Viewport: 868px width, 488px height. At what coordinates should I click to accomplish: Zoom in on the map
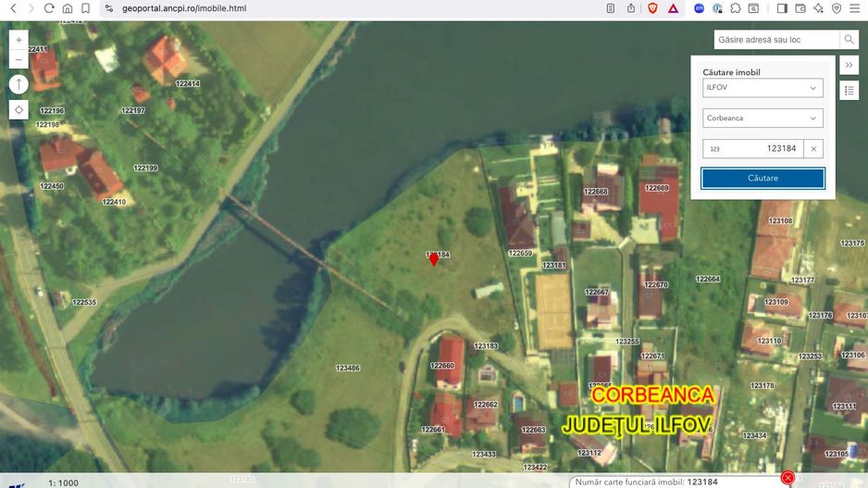[x=19, y=40]
